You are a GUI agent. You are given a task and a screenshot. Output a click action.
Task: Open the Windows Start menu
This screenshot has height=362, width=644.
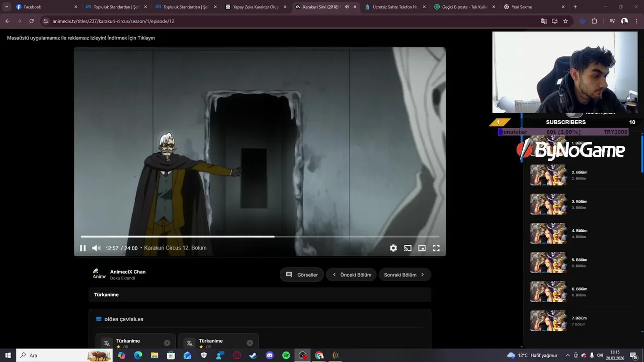[8, 355]
